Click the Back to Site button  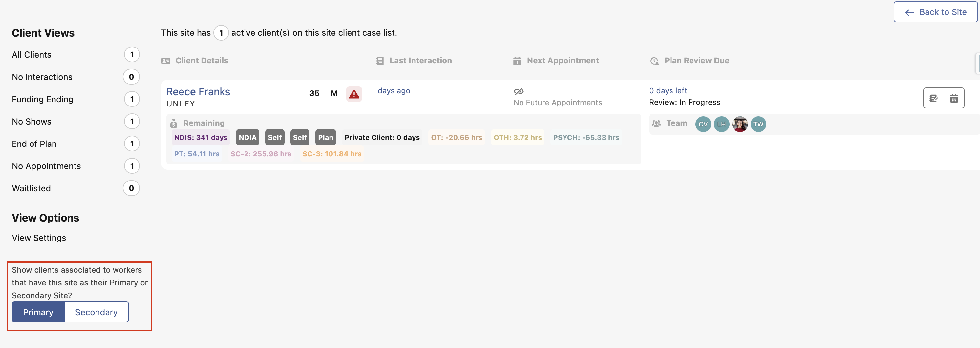point(935,12)
